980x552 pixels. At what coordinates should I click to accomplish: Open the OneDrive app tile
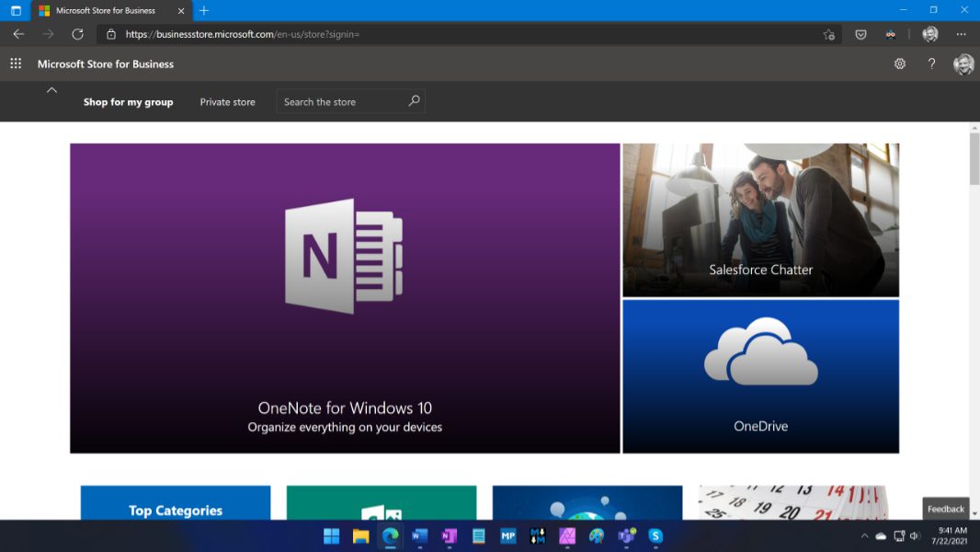click(x=760, y=376)
